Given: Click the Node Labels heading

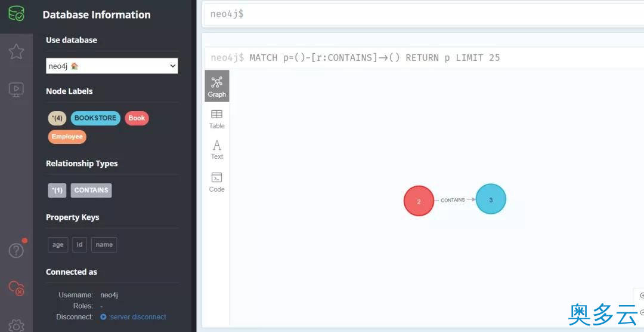Looking at the screenshot, I should pos(69,91).
